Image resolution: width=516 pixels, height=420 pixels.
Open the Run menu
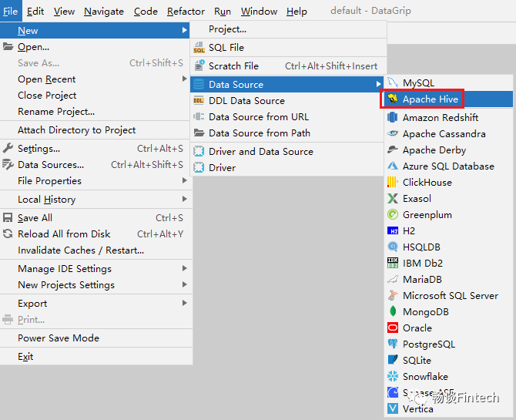pyautogui.click(x=223, y=12)
